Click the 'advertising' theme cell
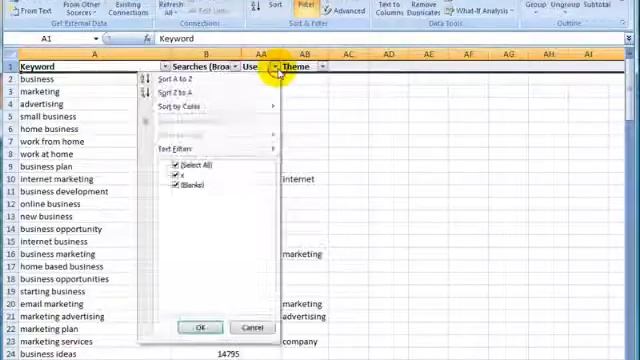Screen dimensions: 640x360 tap(304, 317)
